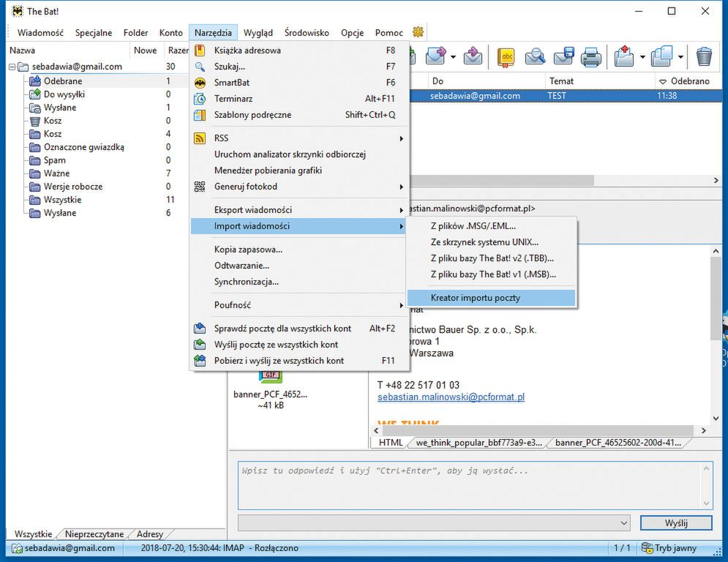Click the magnifier icon beside Szukaj
Screen dimensions: 728x562
click(200, 67)
